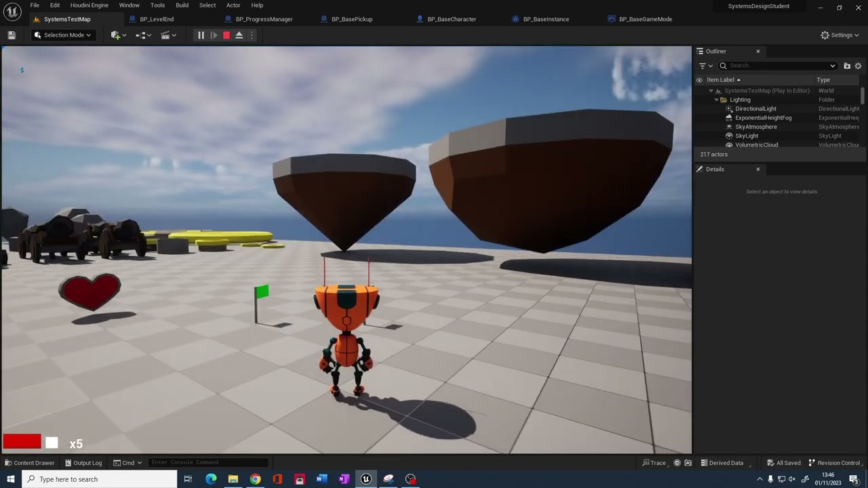Close the Details panel tab
The image size is (868, 488).
click(x=758, y=169)
